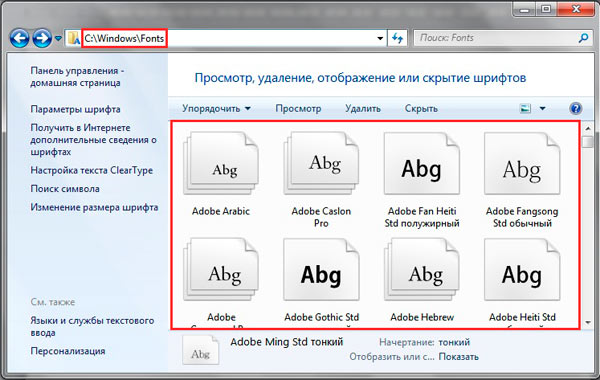
Task: Expand the address bar history dropdown
Action: pos(380,38)
